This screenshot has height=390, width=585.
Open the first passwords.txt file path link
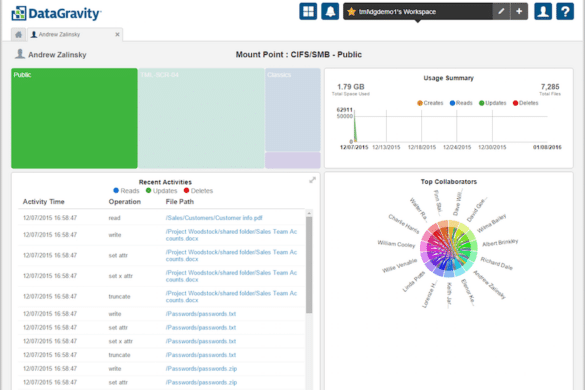[201, 314]
